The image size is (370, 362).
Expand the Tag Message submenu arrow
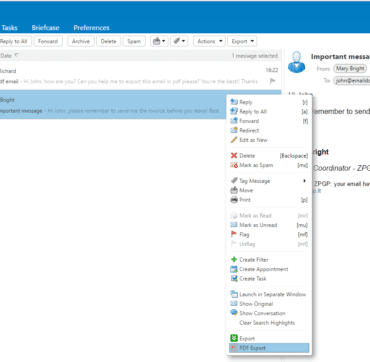304,181
